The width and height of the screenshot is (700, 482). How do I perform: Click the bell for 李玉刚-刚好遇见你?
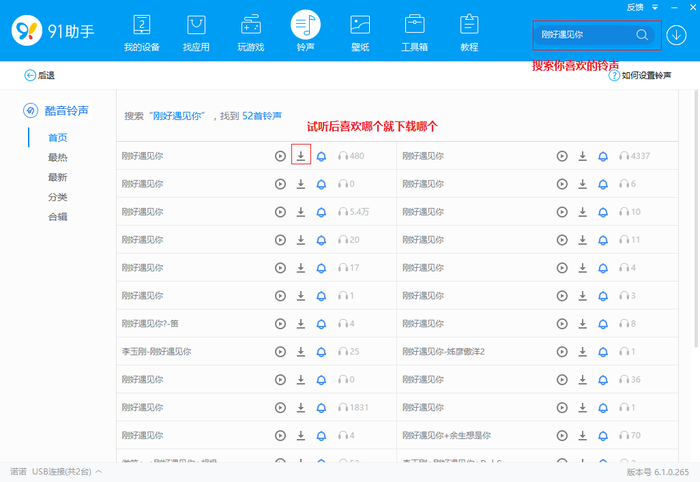tap(321, 352)
